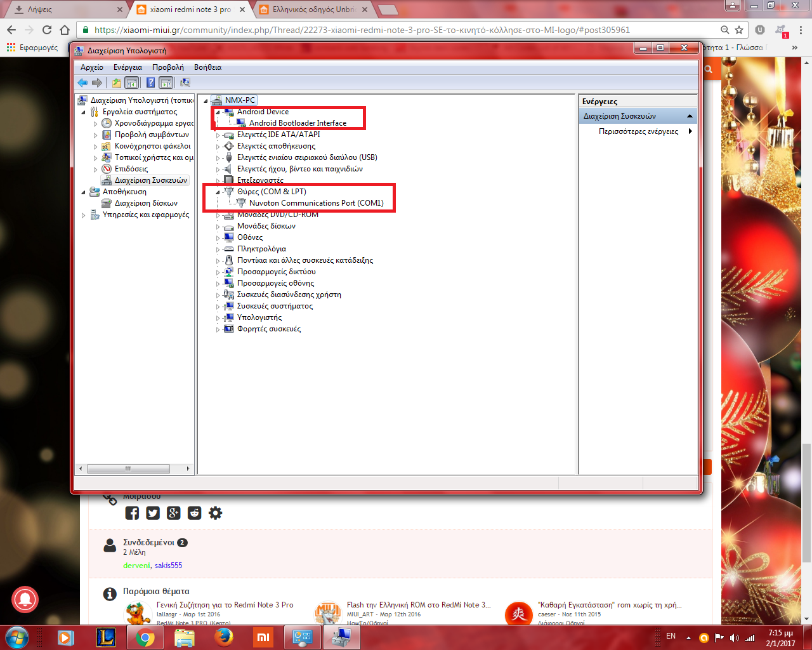
Task: Select Τοπικοί χρήστες και ομάδες tree item
Action: [154, 157]
